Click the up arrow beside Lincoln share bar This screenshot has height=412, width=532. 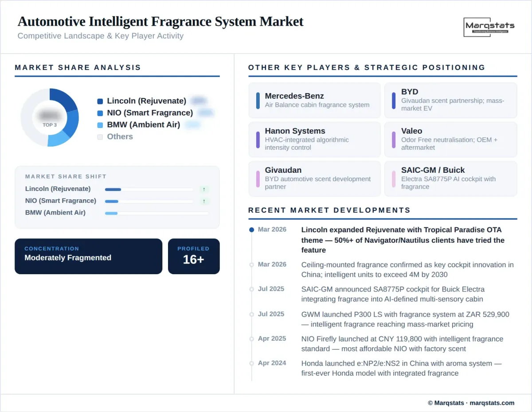(x=204, y=189)
